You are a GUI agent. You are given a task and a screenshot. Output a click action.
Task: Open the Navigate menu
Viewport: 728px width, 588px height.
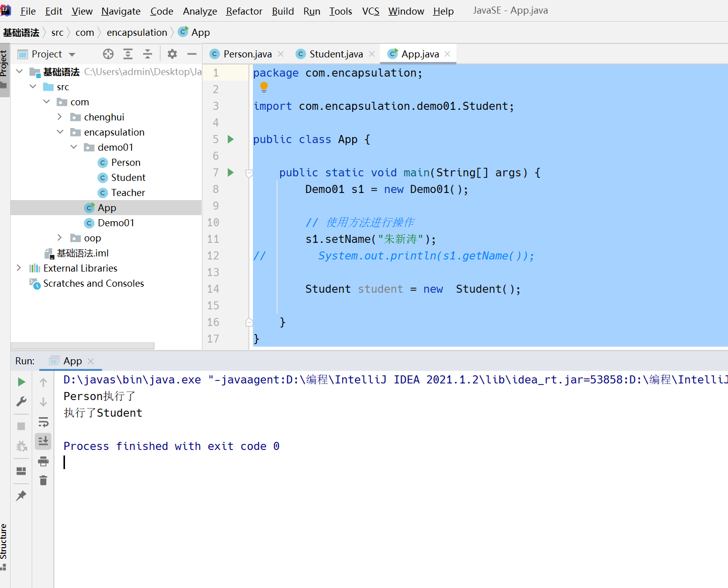click(x=121, y=11)
